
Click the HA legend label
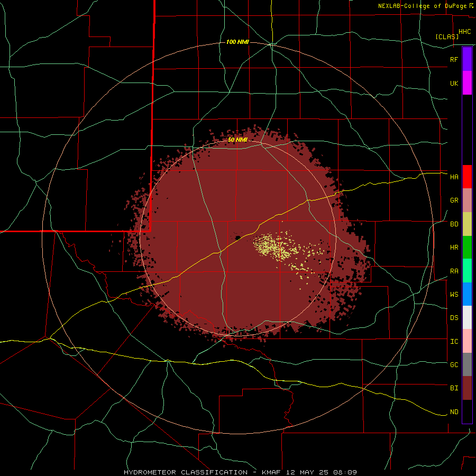coord(454,177)
